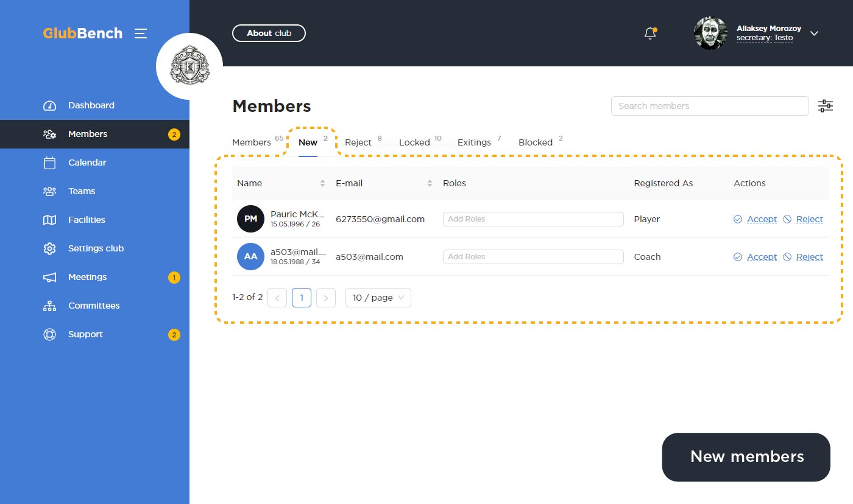Go to Calendar in the sidebar
The image size is (853, 504).
point(87,163)
